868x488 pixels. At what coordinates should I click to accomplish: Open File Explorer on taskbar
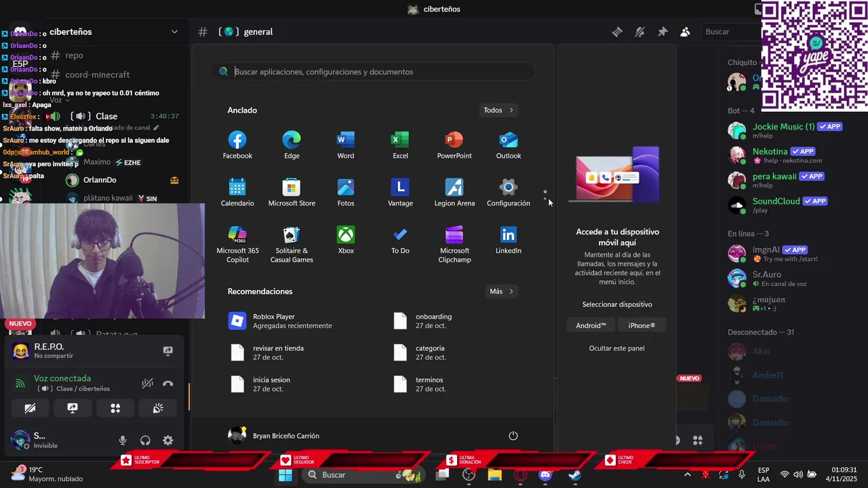coord(494,475)
